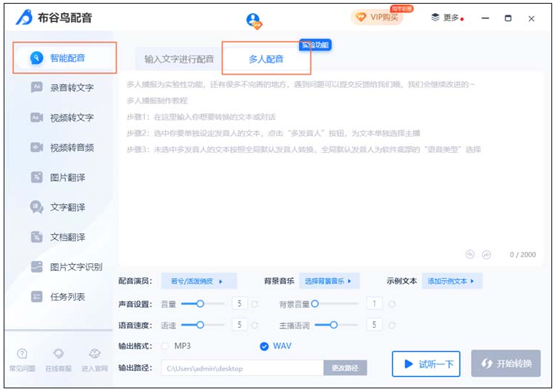Open the 选择背景音乐 dropdown
Screen dimensions: 558x392
328,281
